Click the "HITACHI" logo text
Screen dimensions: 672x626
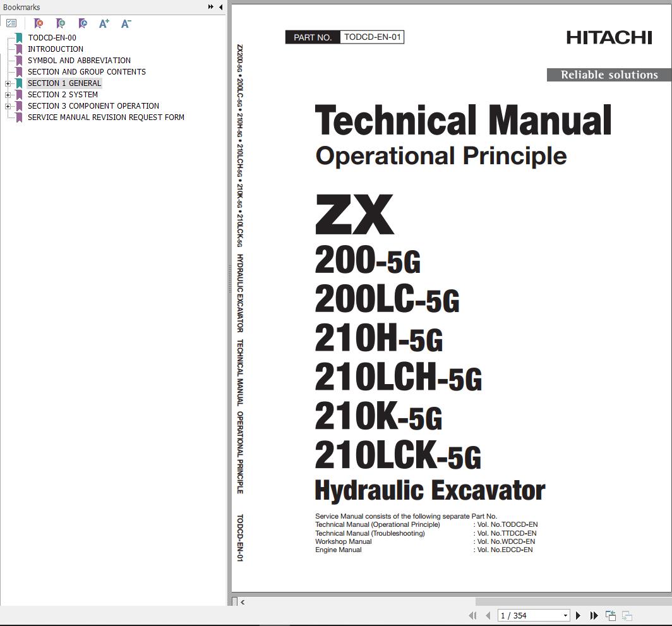(609, 38)
